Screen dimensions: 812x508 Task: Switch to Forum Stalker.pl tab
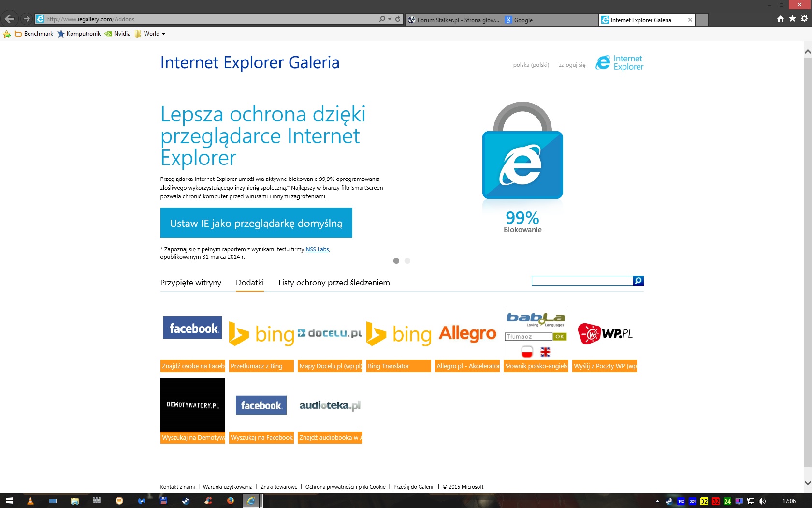(x=453, y=20)
